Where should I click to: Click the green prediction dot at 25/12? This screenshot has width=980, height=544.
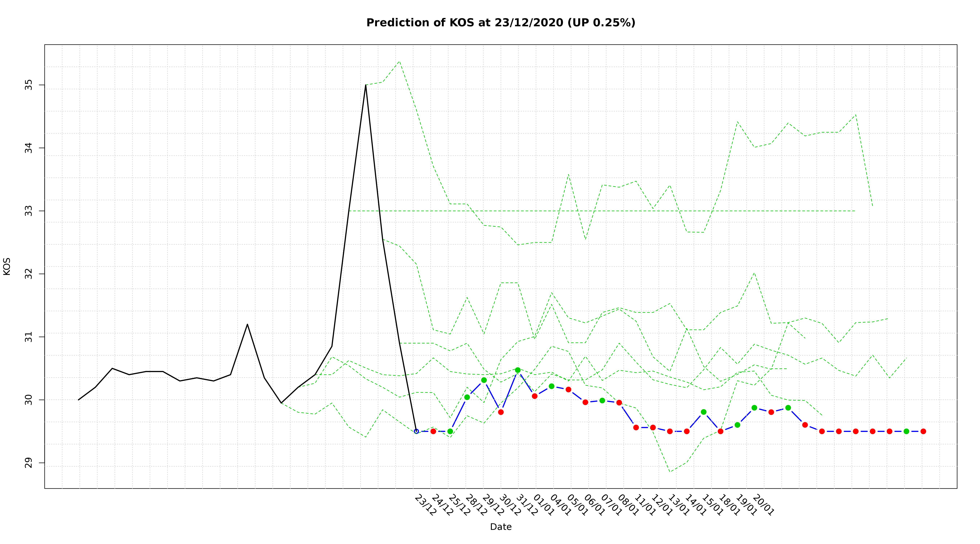(x=450, y=431)
